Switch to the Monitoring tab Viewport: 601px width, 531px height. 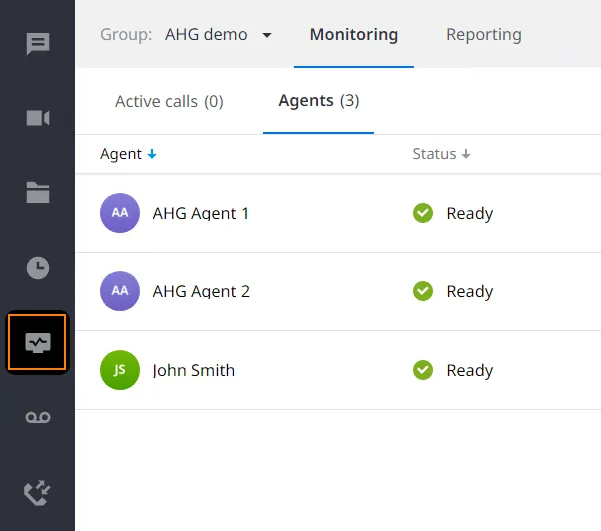point(354,35)
